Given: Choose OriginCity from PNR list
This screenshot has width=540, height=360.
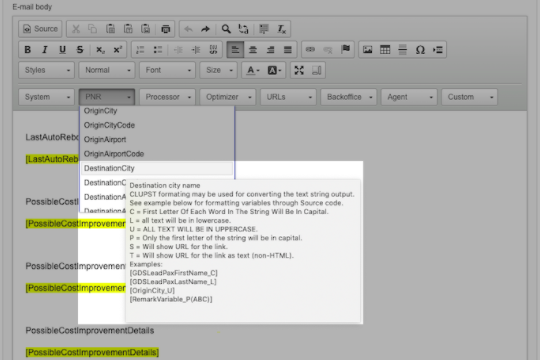Looking at the screenshot, I should click(x=157, y=111).
